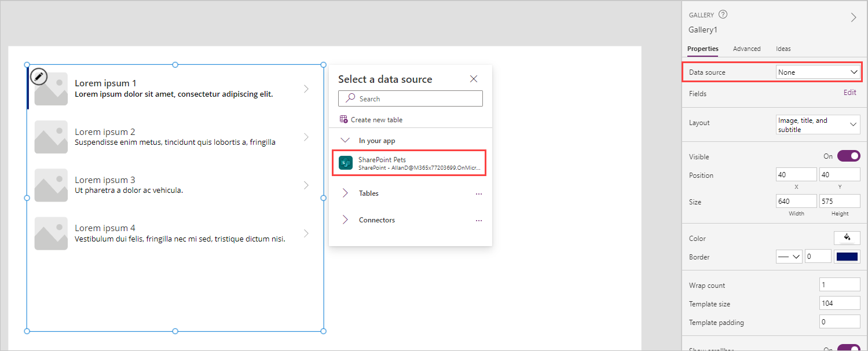Open the ellipsis menu next to Connectors
The height and width of the screenshot is (351, 868).
coord(478,220)
